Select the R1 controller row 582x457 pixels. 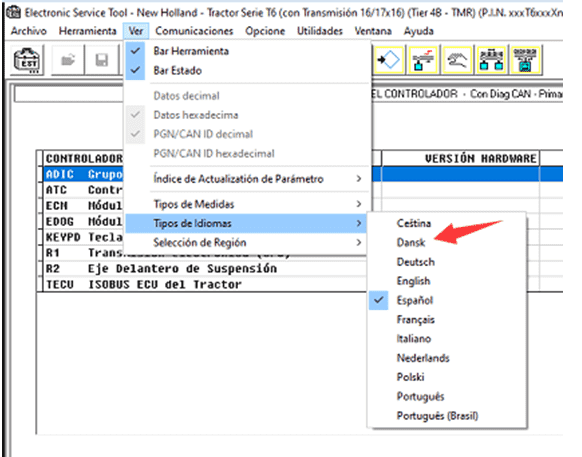[x=84, y=253]
